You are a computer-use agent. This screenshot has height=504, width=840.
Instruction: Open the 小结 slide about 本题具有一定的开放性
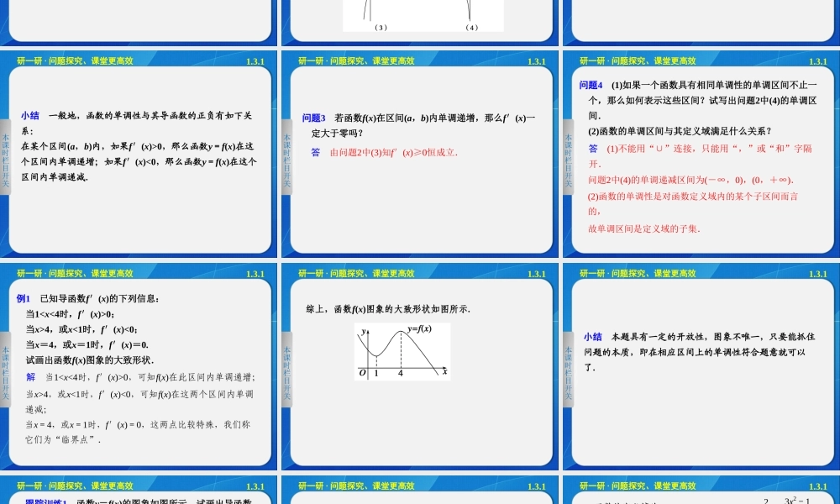(701, 367)
